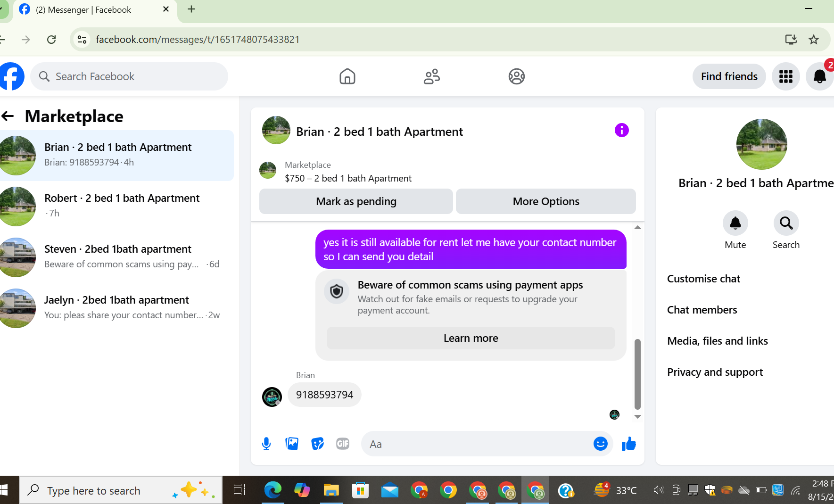Click the browser address bar URL
The image size is (834, 504).
[x=198, y=40]
